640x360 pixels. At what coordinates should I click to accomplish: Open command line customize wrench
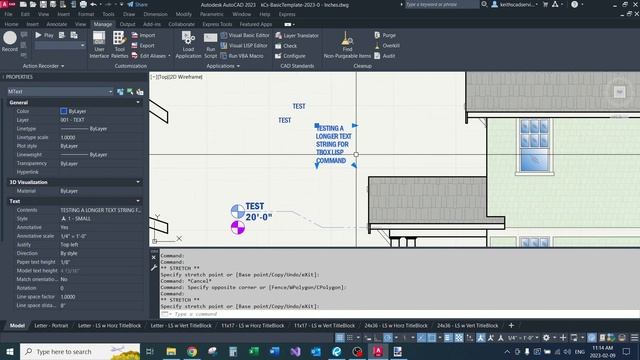pyautogui.click(x=154, y=268)
